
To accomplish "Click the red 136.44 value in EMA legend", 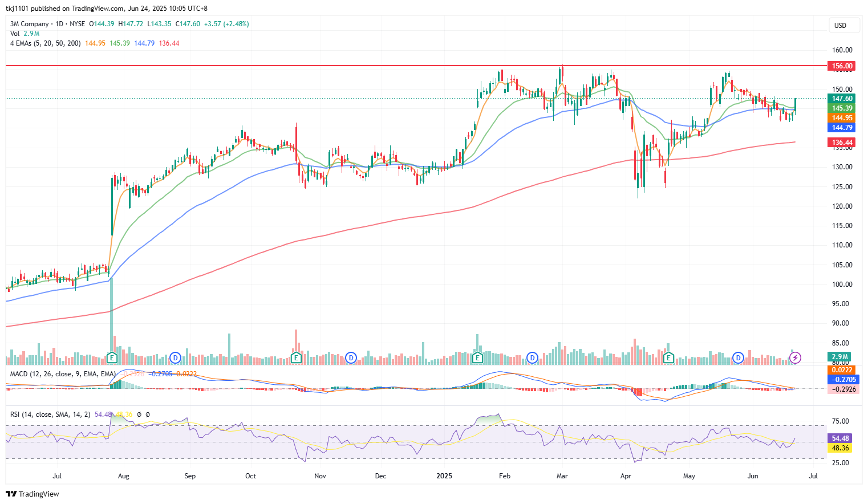I will (x=169, y=43).
